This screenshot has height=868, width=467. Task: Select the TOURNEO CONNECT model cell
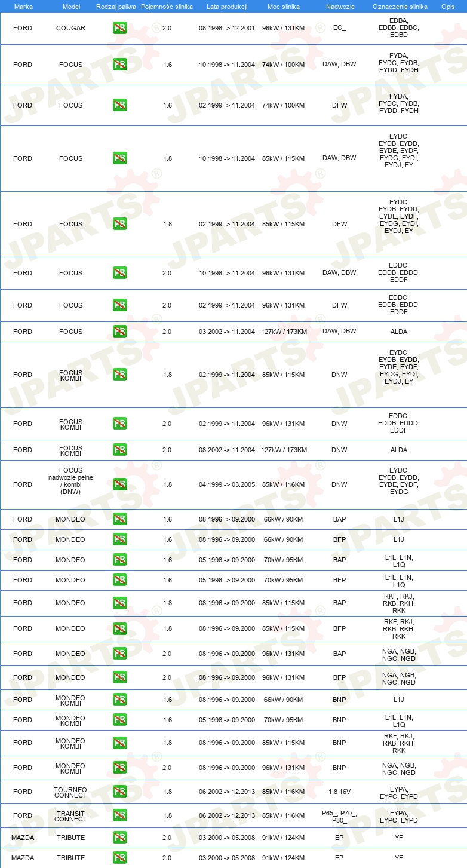coord(70,792)
